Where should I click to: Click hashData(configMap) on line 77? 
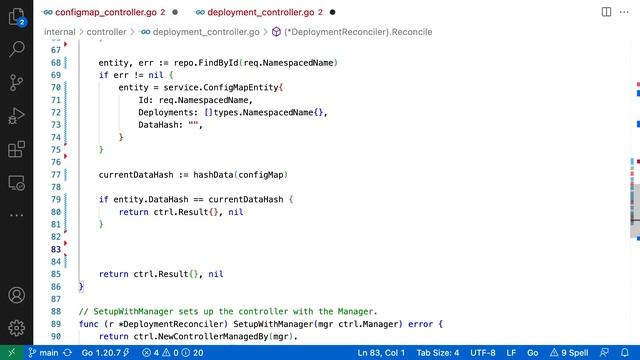240,175
